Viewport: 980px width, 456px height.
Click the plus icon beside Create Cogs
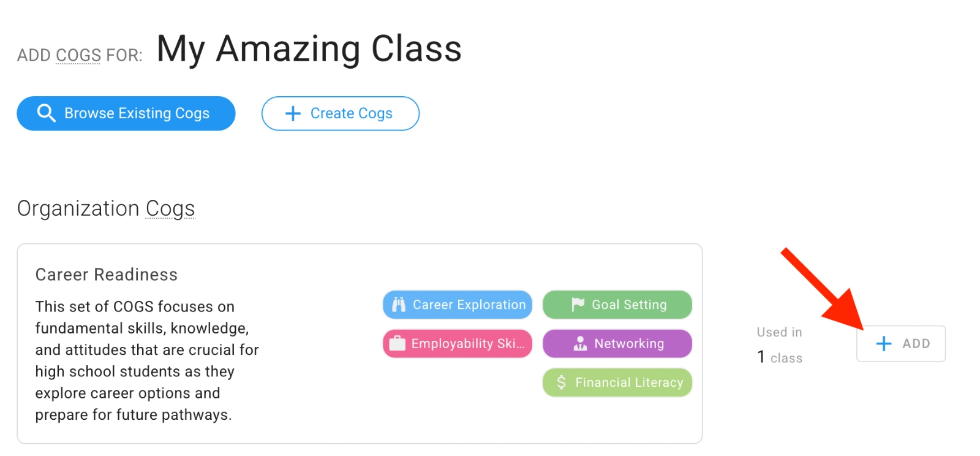293,113
